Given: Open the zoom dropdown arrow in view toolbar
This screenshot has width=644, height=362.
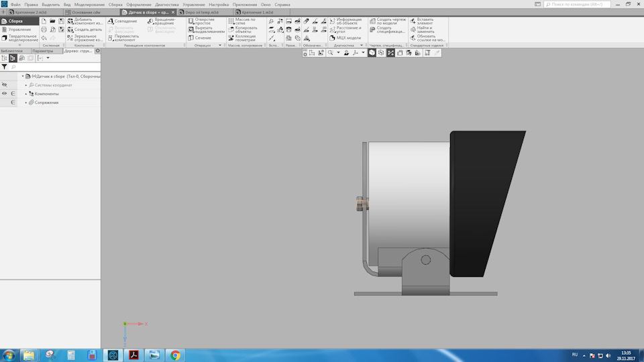Looking at the screenshot, I should [x=339, y=53].
